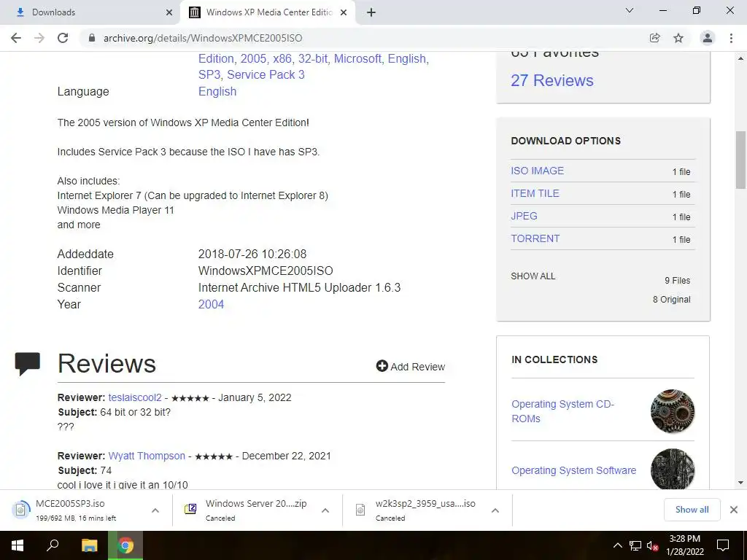Open the Service Pack 3 topic link
Viewport: 747px width, 560px height.
click(x=266, y=75)
